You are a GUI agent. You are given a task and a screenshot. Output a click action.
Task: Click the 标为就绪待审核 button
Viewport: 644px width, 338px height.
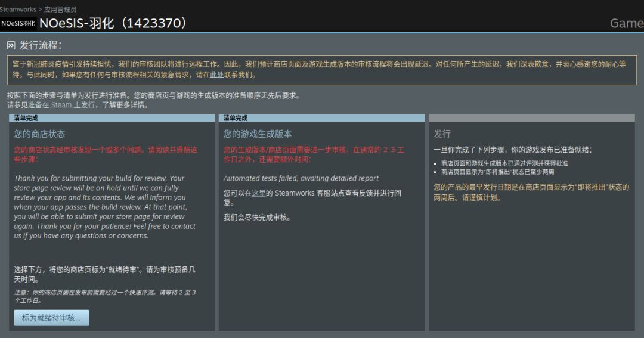pyautogui.click(x=51, y=318)
